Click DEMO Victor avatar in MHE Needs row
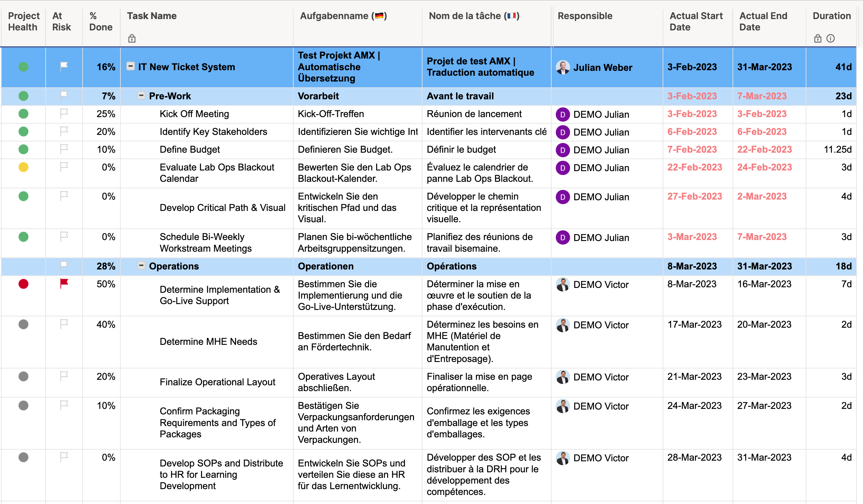The image size is (863, 504). 562,325
